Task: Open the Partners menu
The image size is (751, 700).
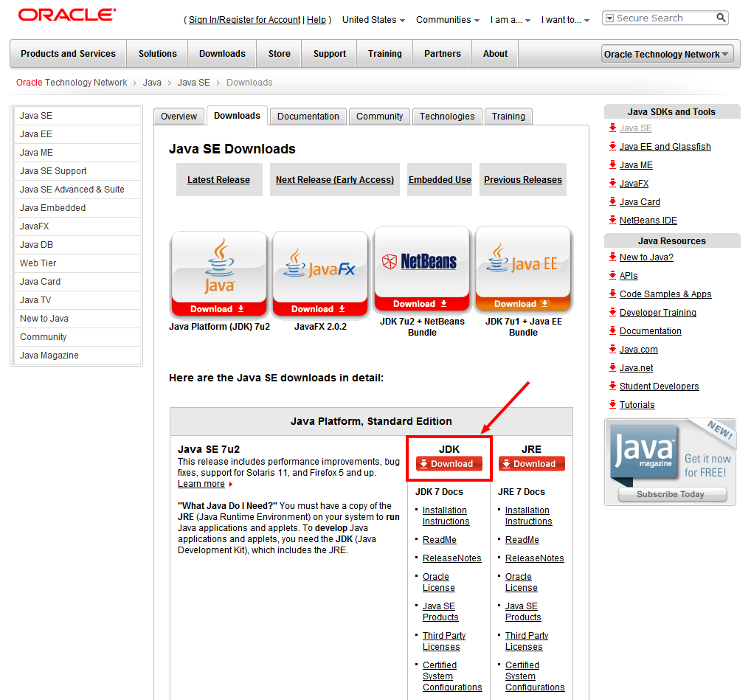Action: pos(442,54)
